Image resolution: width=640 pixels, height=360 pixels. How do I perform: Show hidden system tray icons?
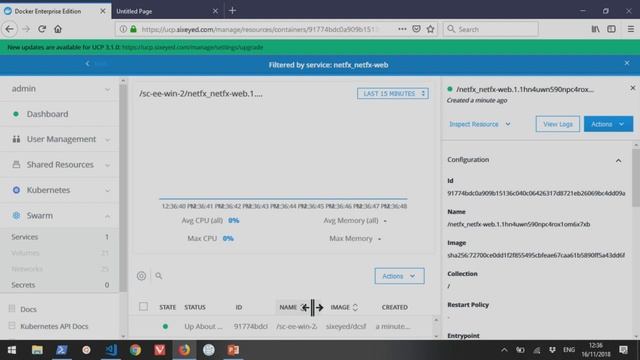(504, 350)
